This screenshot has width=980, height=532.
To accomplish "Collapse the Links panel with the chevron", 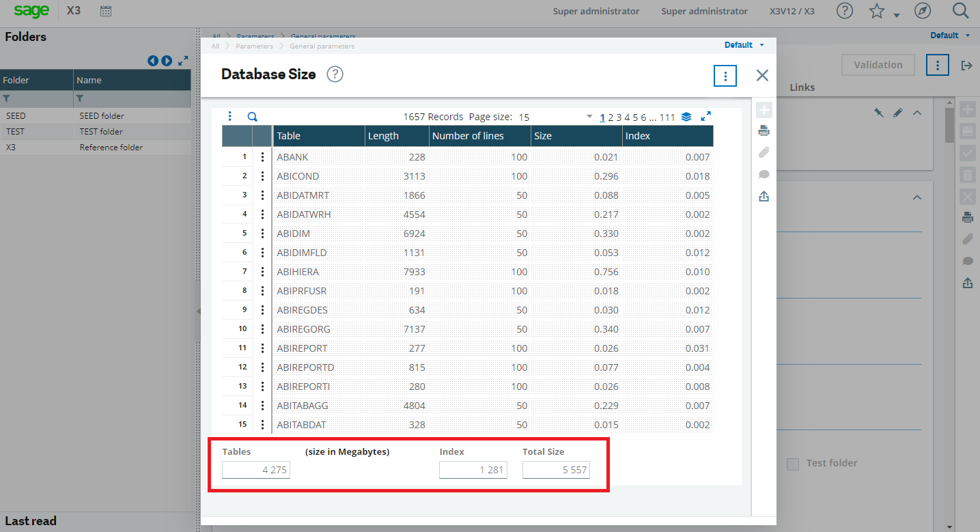I will [917, 112].
